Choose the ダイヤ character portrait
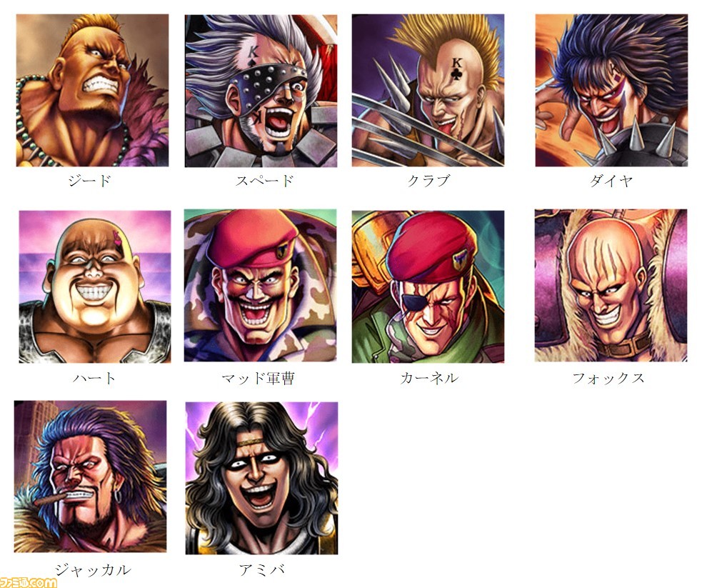The width and height of the screenshot is (702, 588). 611,91
